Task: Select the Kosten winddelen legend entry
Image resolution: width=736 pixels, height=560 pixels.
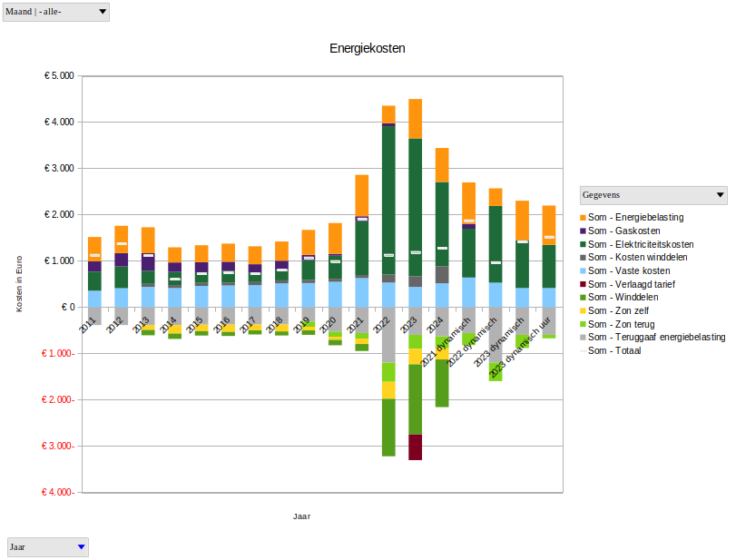Action: pos(637,258)
